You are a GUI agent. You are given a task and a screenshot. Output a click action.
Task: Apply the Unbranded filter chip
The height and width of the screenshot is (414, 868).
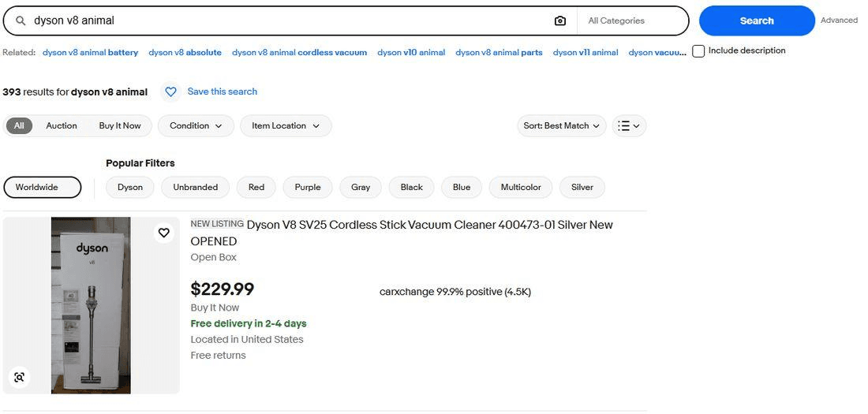pyautogui.click(x=196, y=188)
